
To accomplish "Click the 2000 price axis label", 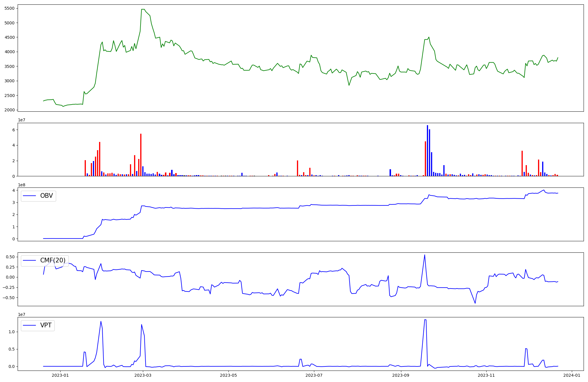I will tap(9, 110).
